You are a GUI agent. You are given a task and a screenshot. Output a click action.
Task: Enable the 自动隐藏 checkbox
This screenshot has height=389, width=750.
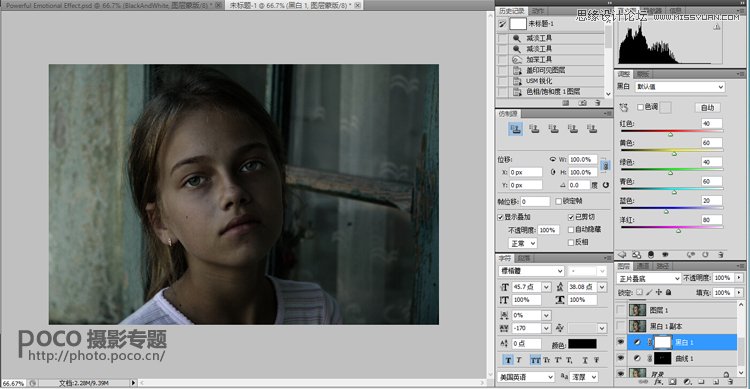click(571, 230)
